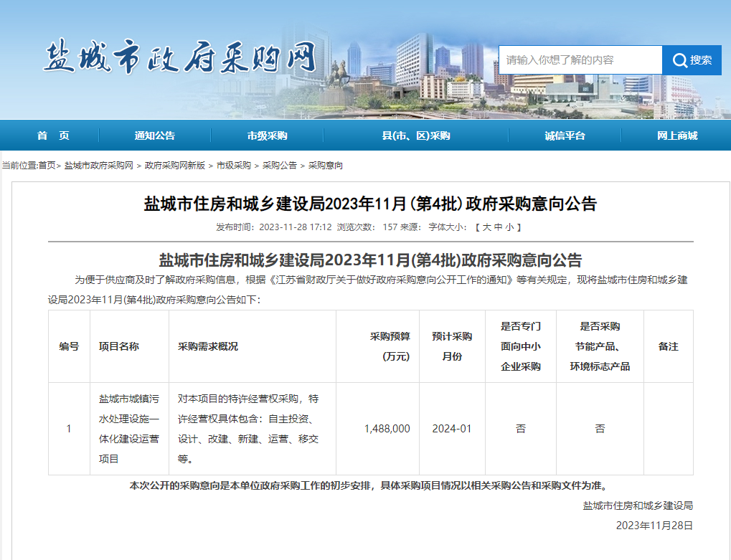Click 采购意向 breadcrumb link
The height and width of the screenshot is (560, 731).
point(326,166)
